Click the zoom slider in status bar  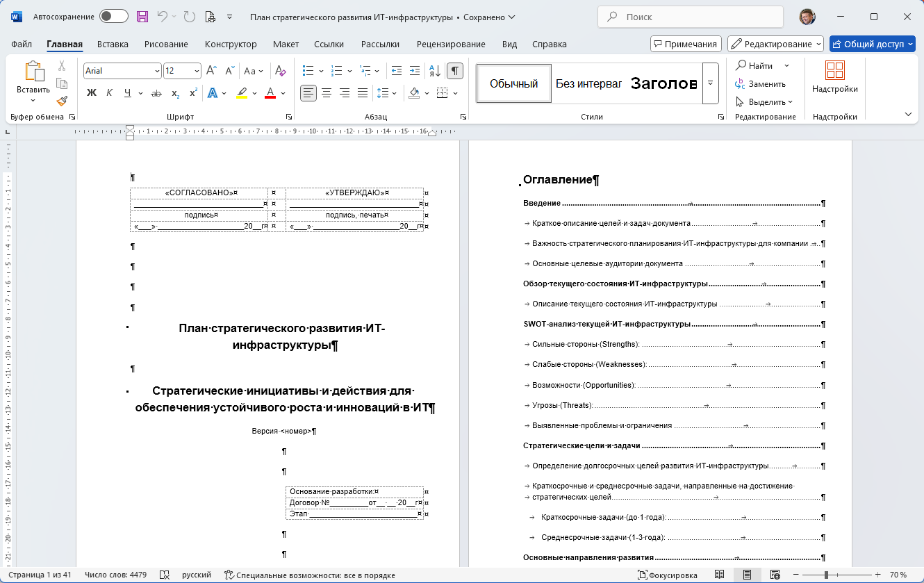(x=827, y=575)
